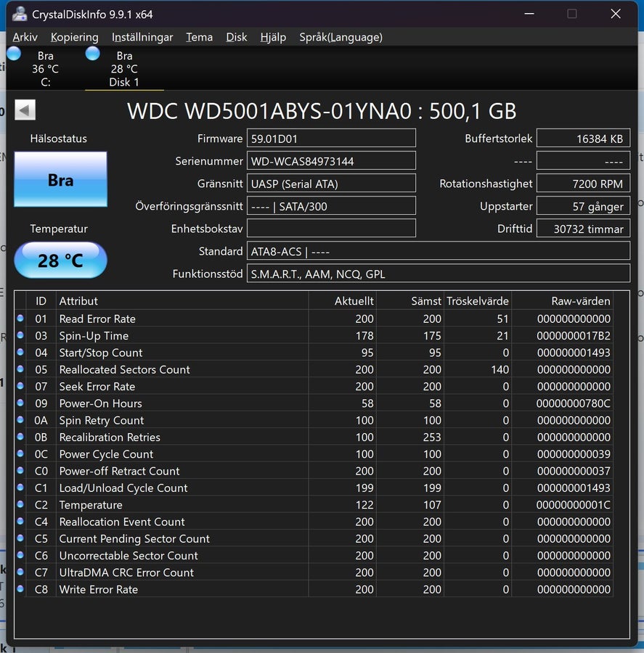Image resolution: width=644 pixels, height=653 pixels.
Task: Click the Bra health status button
Action: click(60, 179)
